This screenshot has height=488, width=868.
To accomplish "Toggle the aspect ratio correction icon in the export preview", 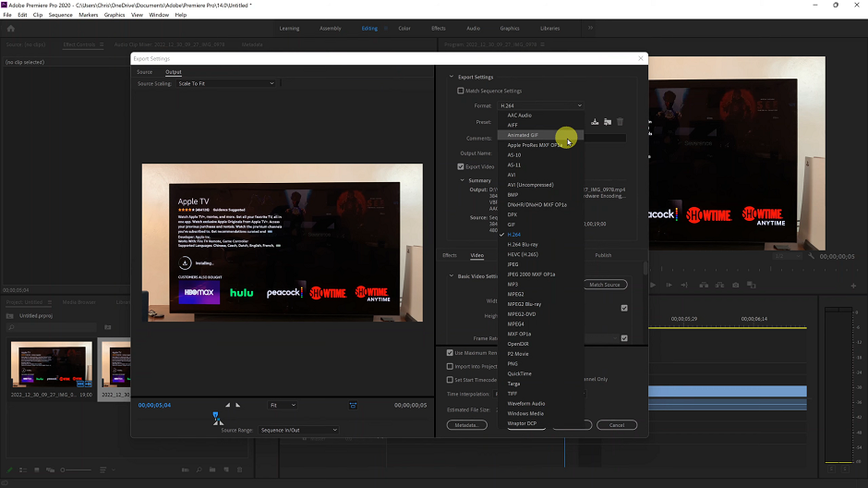I will [x=353, y=406].
